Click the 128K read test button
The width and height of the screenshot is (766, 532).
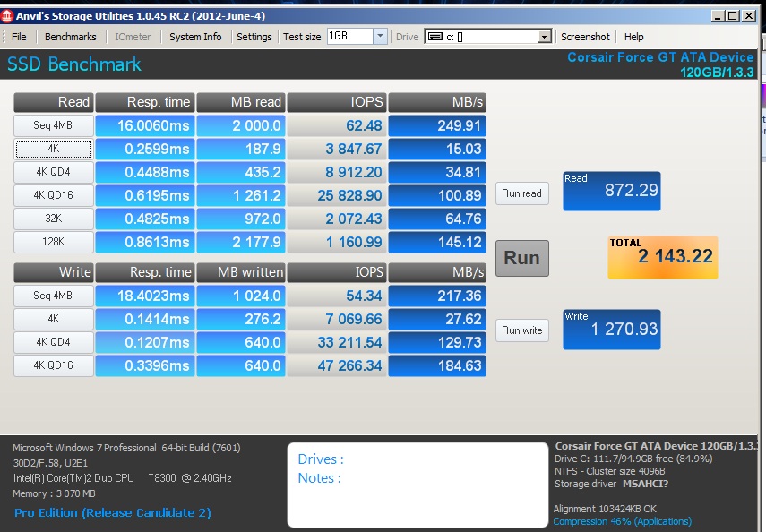click(x=53, y=242)
